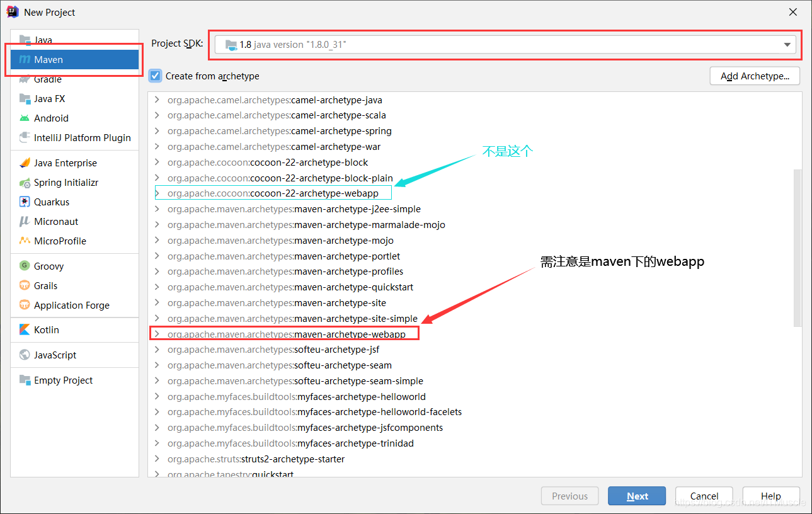Click the Cancel button
The width and height of the screenshot is (812, 514).
[704, 496]
